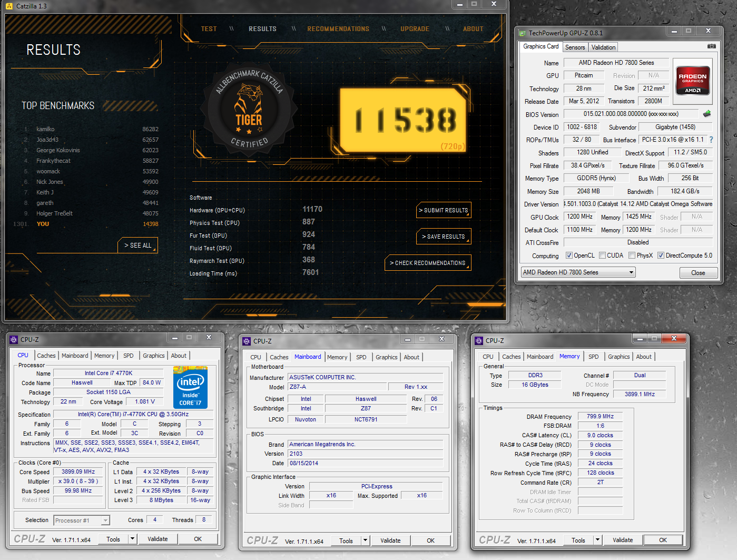Click the GPU Name field in GPU-Z
Viewport: 737px width, 560px height.
616,63
